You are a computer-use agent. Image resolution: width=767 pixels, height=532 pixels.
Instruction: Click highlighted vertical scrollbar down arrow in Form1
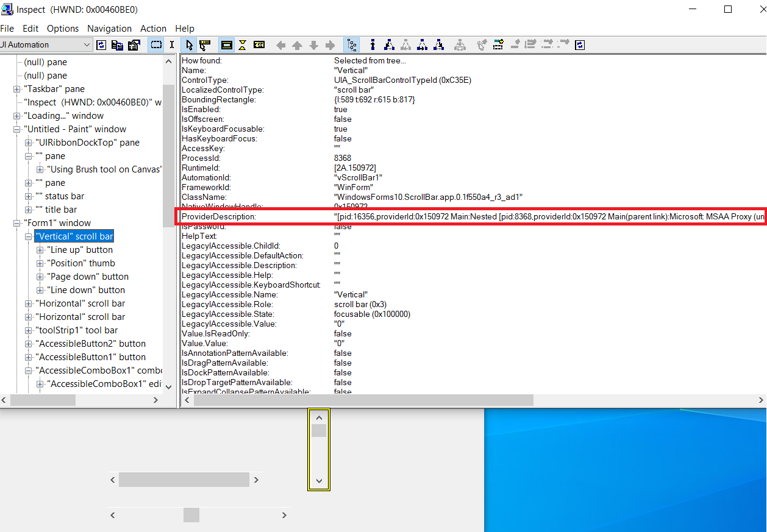point(319,481)
